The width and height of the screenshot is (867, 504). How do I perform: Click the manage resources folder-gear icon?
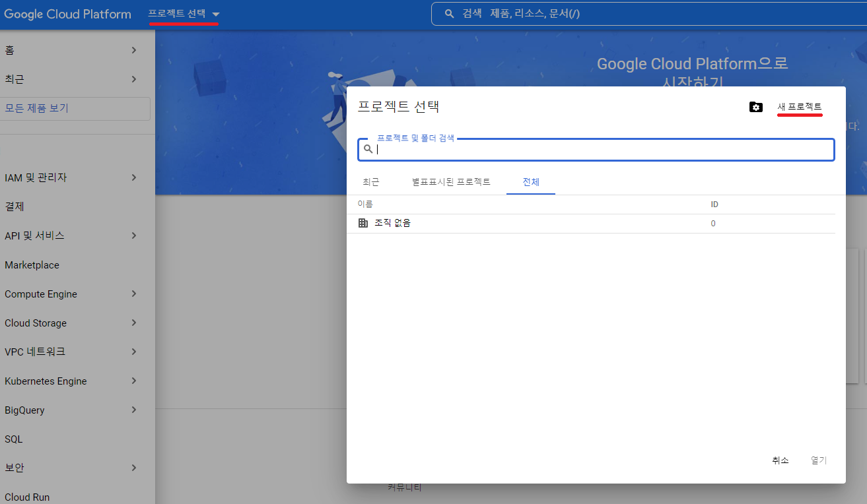point(756,107)
